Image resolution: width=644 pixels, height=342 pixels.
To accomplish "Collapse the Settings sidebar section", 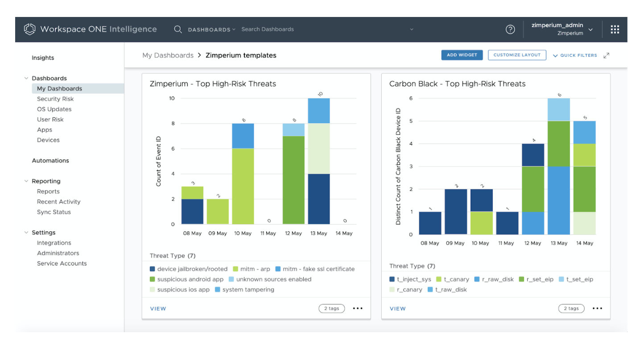I will [26, 233].
